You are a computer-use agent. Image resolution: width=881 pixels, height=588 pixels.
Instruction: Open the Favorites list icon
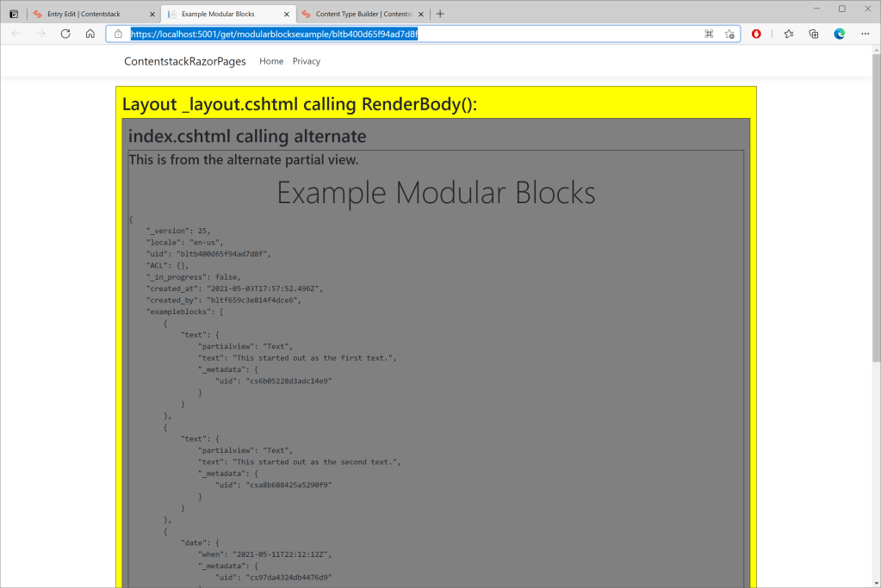point(789,34)
